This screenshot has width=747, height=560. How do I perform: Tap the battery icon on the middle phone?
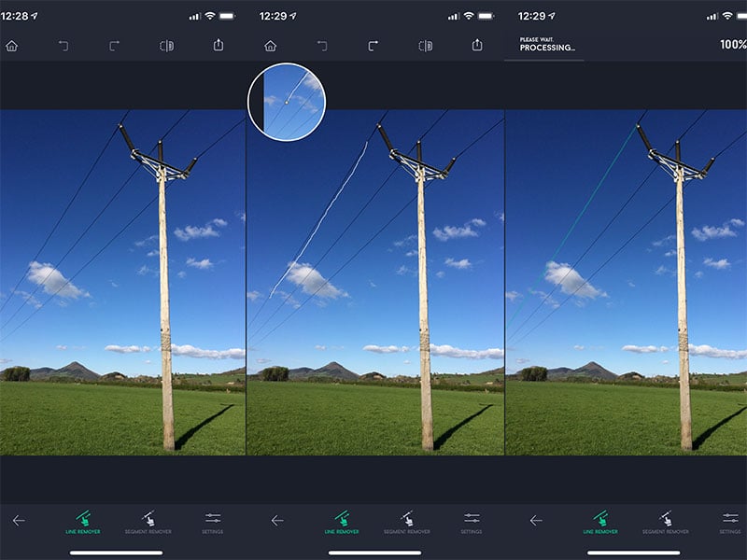(486, 16)
